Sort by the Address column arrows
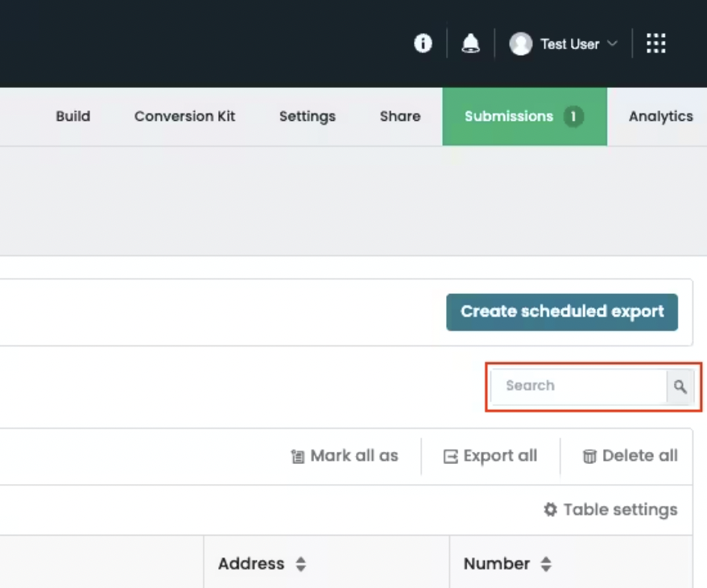707x588 pixels. point(300,565)
